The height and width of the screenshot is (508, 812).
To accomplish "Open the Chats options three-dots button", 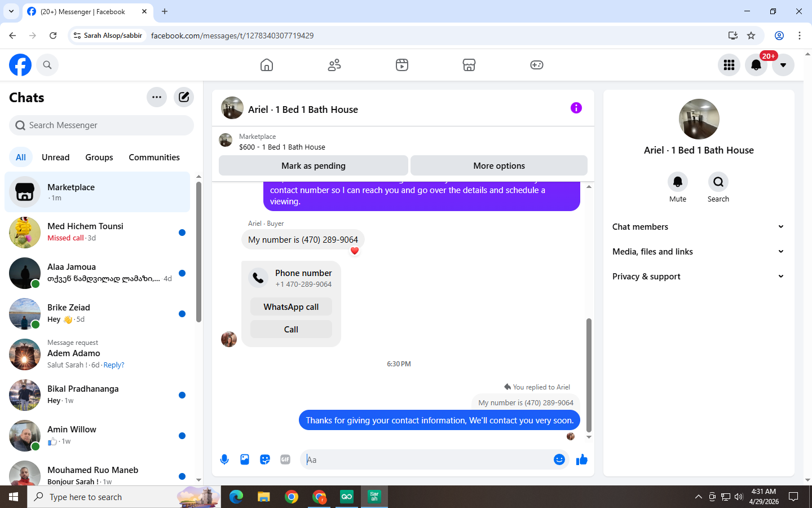I will tap(157, 97).
